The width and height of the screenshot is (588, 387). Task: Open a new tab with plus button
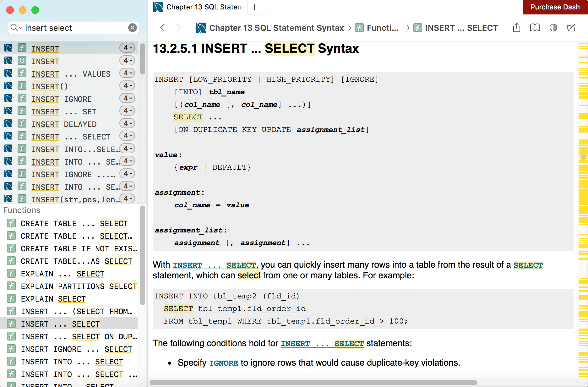click(254, 7)
